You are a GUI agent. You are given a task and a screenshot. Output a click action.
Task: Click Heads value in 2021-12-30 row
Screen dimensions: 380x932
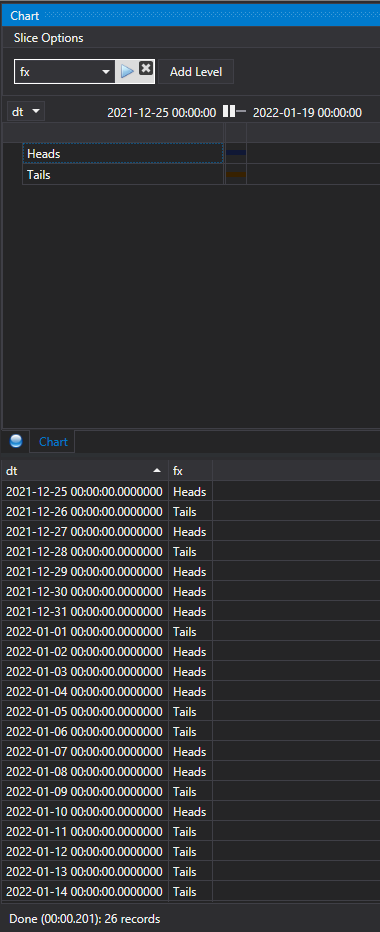pos(190,591)
